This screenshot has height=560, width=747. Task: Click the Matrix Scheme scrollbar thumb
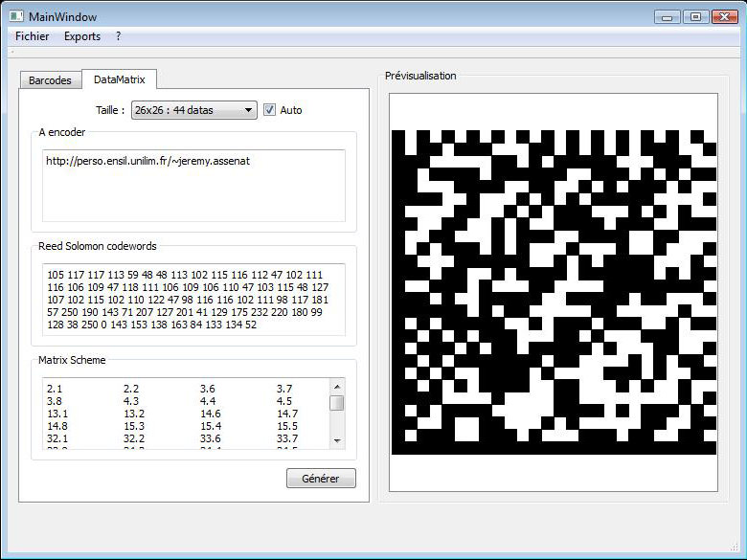pos(337,403)
